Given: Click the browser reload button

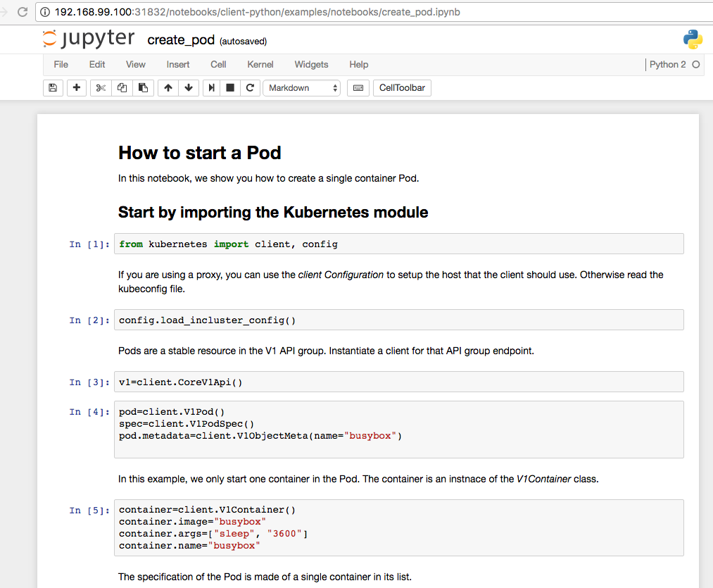Looking at the screenshot, I should tap(22, 12).
